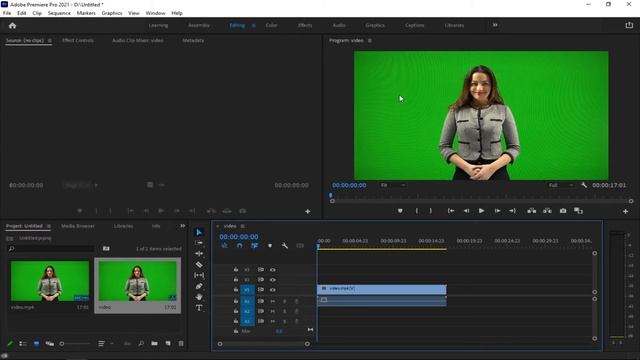Image resolution: width=640 pixels, height=360 pixels.
Task: Toggle project writable pencil icon
Action: [10, 344]
